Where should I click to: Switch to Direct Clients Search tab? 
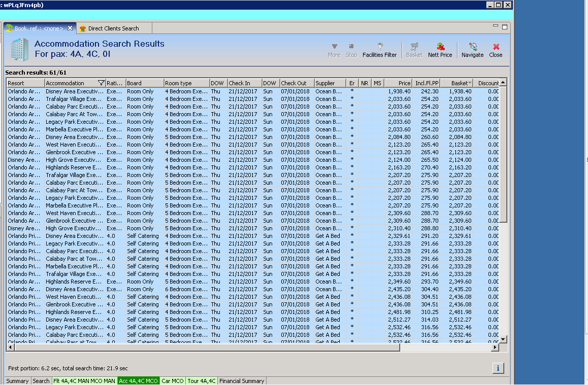(x=114, y=28)
